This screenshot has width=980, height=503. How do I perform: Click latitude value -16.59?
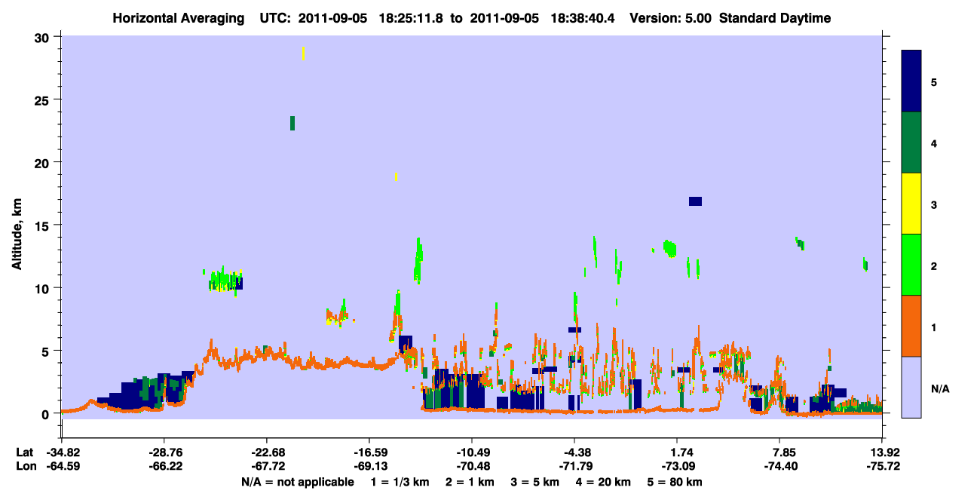tap(369, 452)
